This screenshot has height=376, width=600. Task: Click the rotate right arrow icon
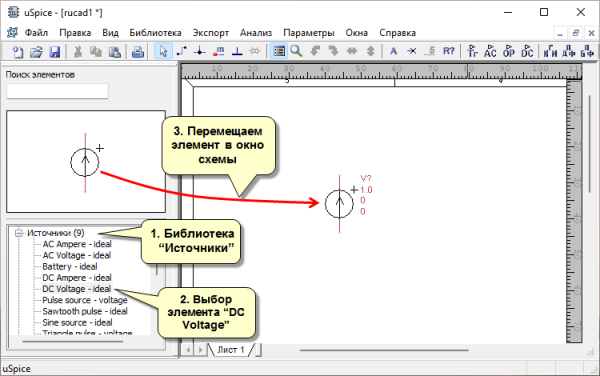(334, 51)
